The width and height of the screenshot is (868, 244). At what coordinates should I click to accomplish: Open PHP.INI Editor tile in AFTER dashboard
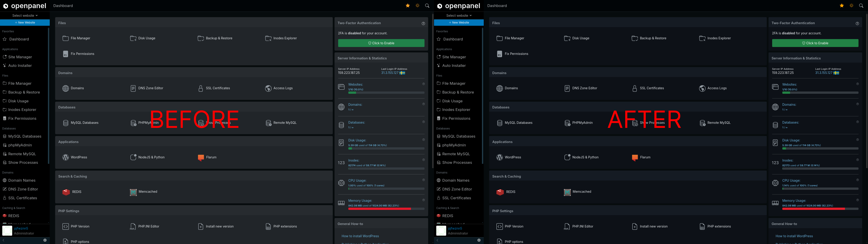tap(578, 226)
